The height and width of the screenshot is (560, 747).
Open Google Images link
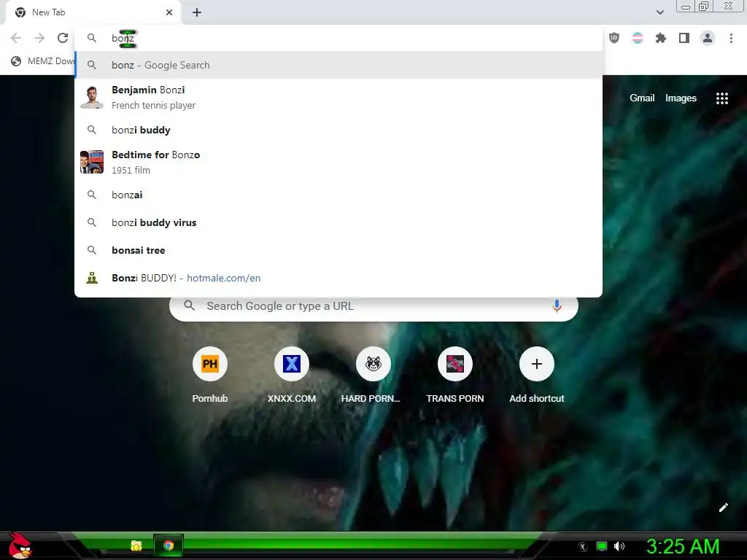681,98
